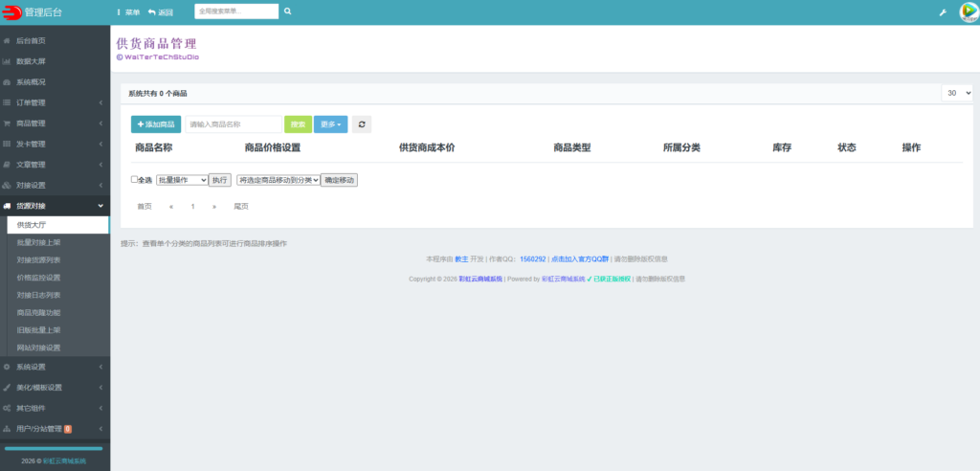
Task: Click the dashboard icon next to 系统概况
Action: coord(7,82)
